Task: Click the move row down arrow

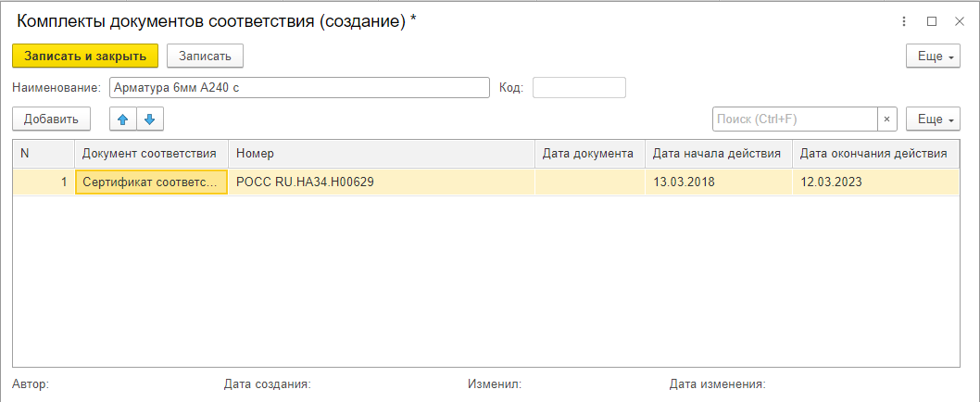Action: (x=149, y=119)
